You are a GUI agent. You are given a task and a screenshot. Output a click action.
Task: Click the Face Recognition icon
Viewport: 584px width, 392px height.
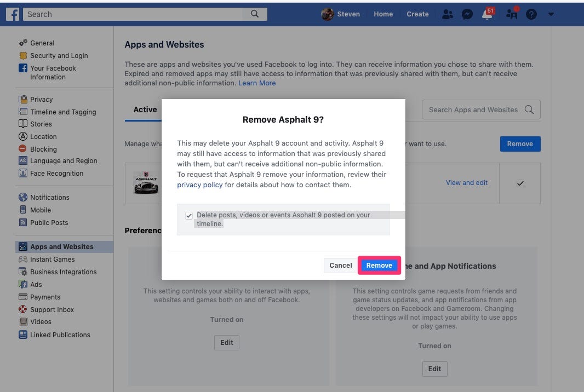click(x=23, y=173)
